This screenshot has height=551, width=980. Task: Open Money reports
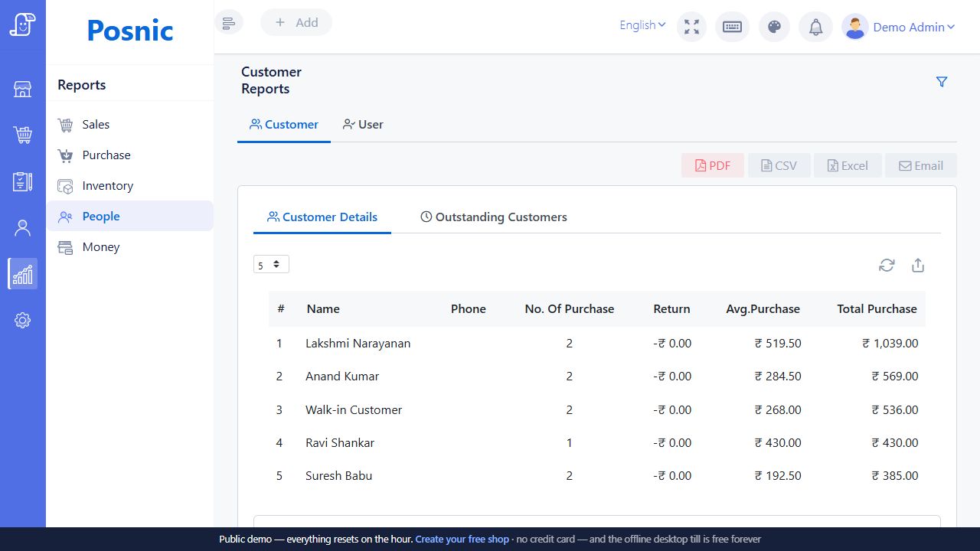[130, 246]
